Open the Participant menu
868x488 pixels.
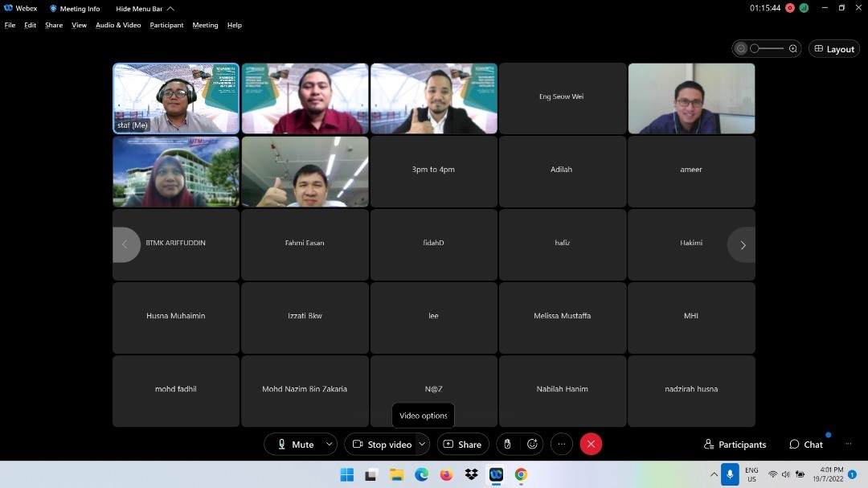(166, 25)
